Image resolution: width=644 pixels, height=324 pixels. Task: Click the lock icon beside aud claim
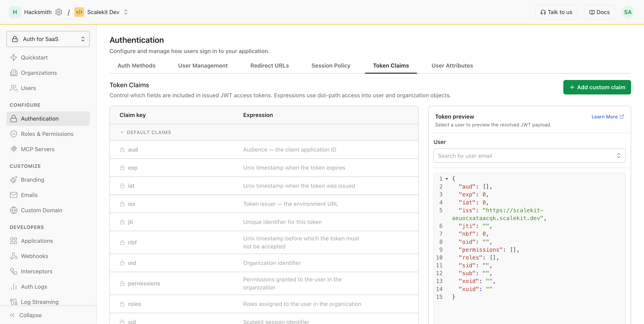(122, 150)
